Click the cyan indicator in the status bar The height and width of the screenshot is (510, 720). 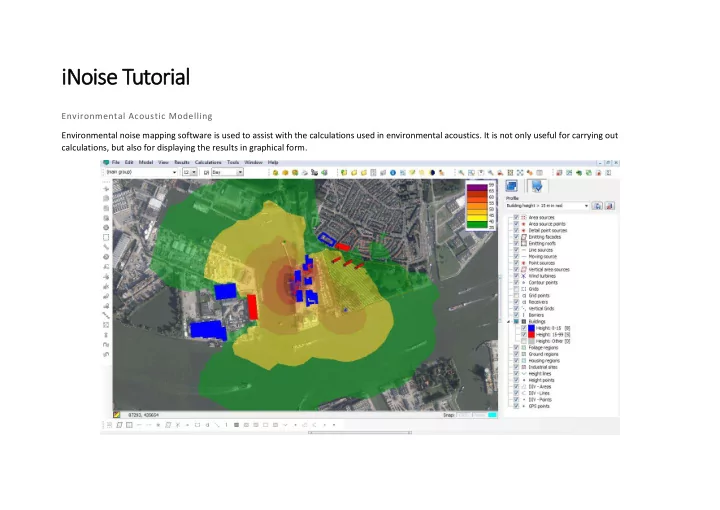coord(492,415)
